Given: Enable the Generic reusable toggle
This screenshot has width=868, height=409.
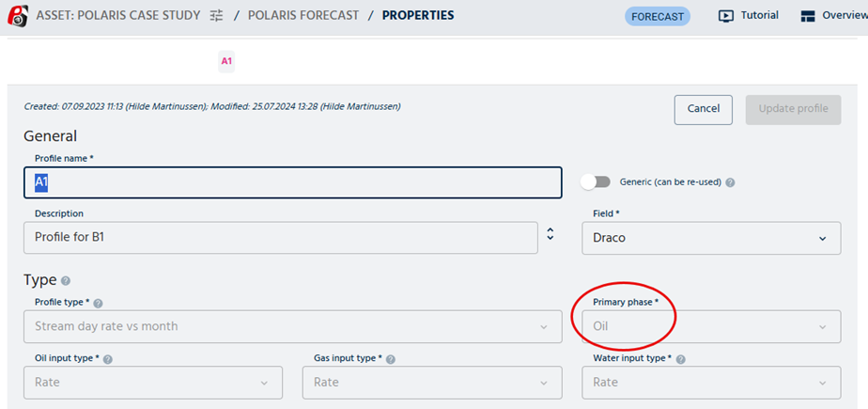Looking at the screenshot, I should [x=596, y=181].
